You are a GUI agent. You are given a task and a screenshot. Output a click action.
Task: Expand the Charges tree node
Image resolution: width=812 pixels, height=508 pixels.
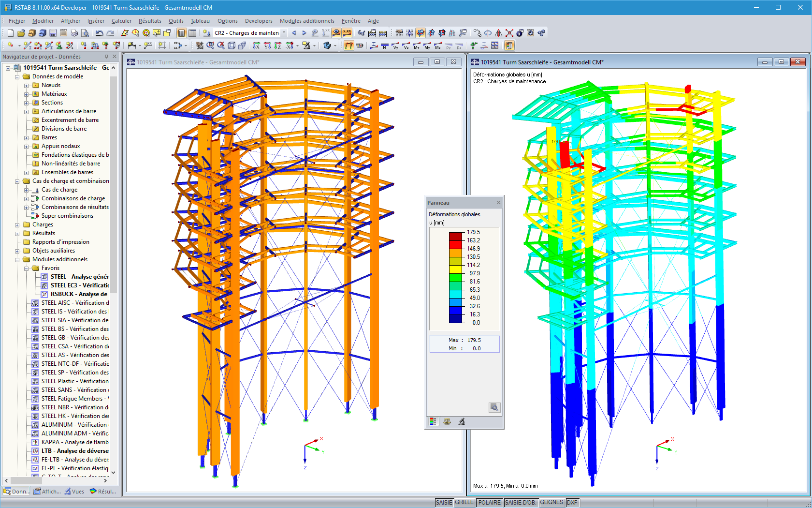pos(17,225)
